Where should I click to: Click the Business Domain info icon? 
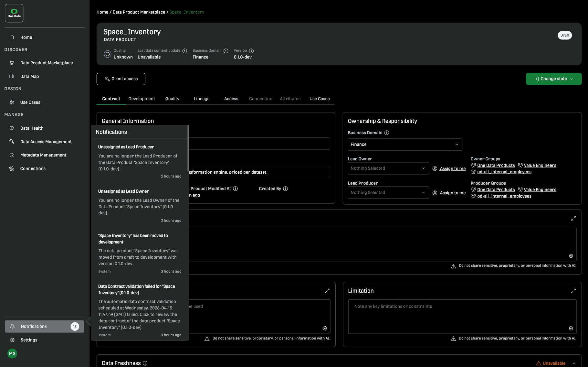[x=387, y=133]
